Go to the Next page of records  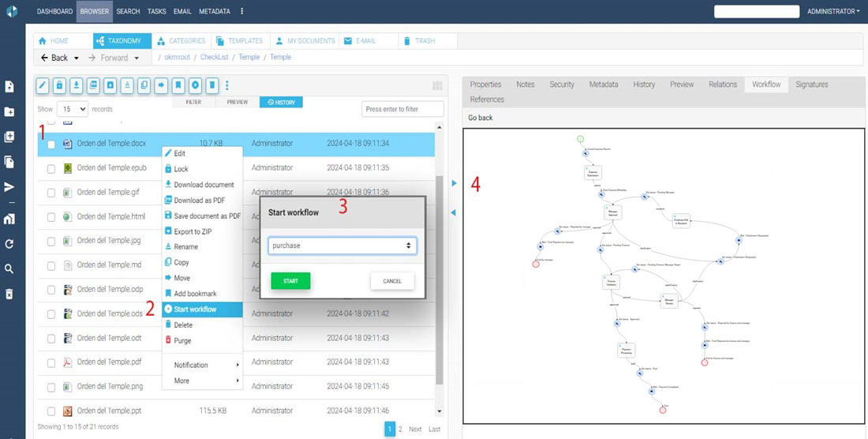(x=415, y=429)
